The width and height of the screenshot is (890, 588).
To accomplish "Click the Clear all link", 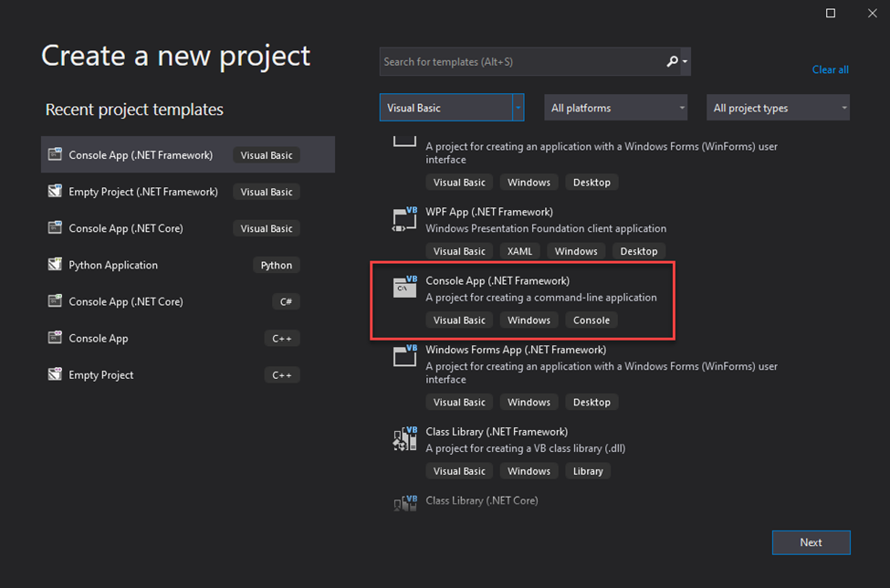I will [x=830, y=69].
